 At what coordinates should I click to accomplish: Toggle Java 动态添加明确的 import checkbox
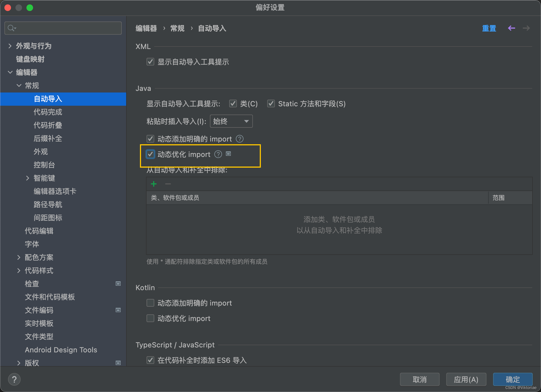pos(150,139)
